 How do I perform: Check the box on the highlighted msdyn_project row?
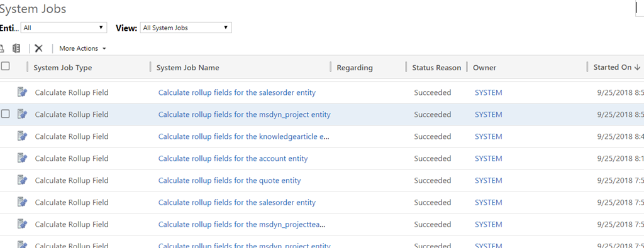pos(5,114)
